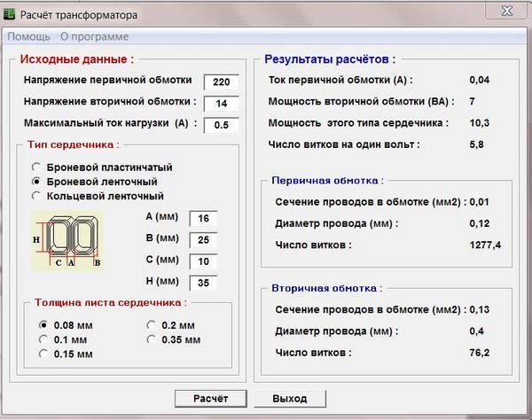Click the C (мм) dimension field
This screenshot has width=532, height=420.
[x=203, y=261]
